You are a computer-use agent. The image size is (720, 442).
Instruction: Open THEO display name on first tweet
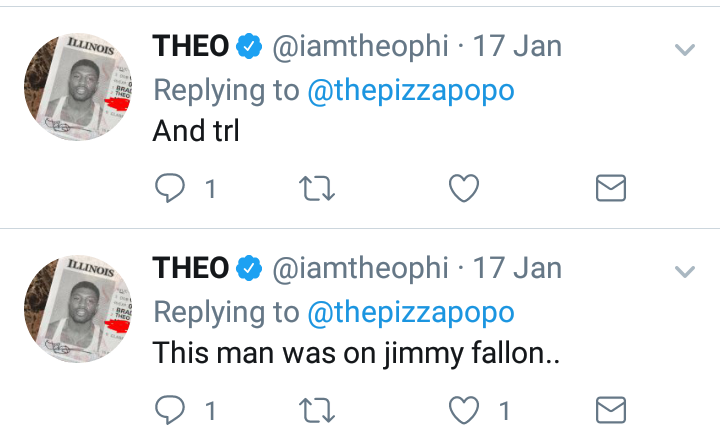point(191,46)
